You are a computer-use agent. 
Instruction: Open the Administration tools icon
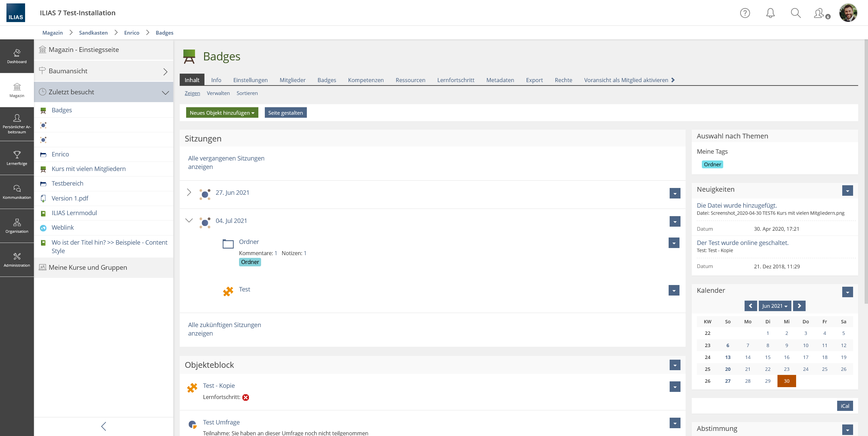click(17, 260)
